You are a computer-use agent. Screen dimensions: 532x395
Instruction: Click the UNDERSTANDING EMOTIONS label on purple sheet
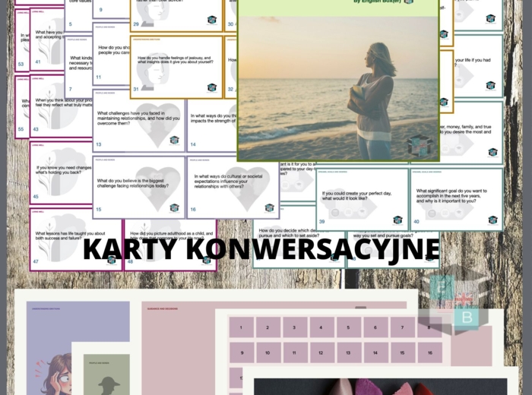pyautogui.click(x=46, y=309)
